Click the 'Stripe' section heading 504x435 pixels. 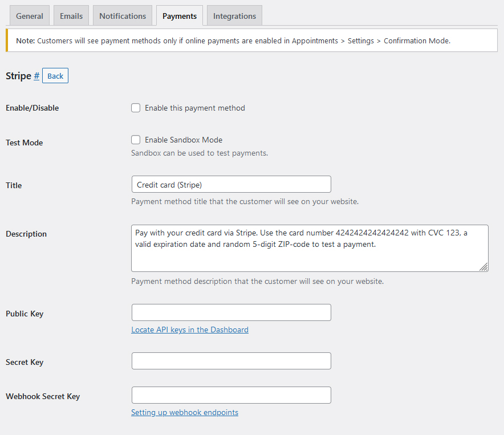point(18,76)
